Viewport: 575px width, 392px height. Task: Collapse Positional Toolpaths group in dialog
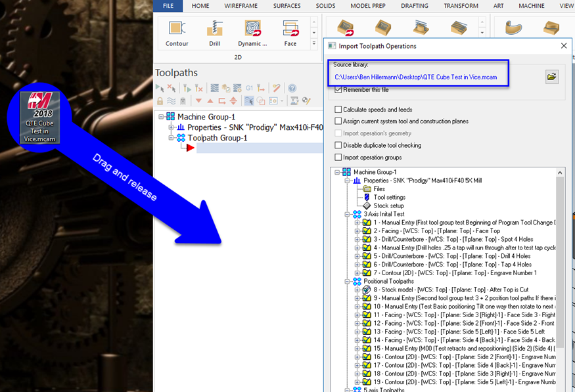tap(347, 282)
